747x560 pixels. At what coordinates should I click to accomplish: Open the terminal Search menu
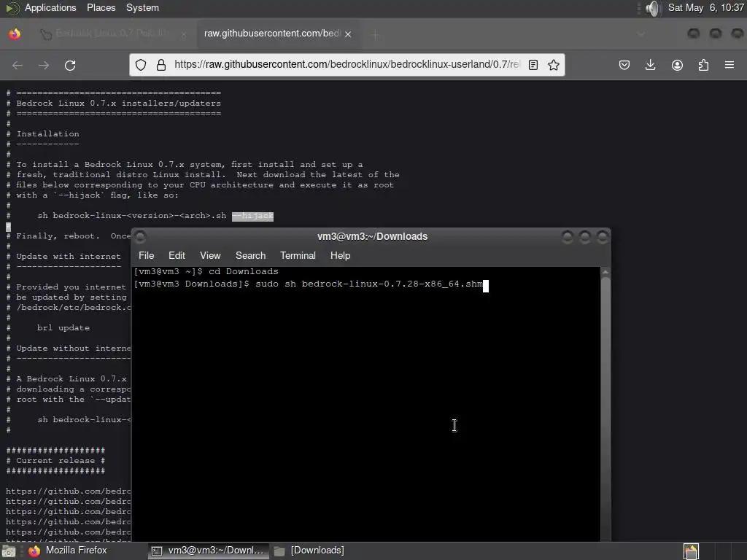tap(251, 255)
